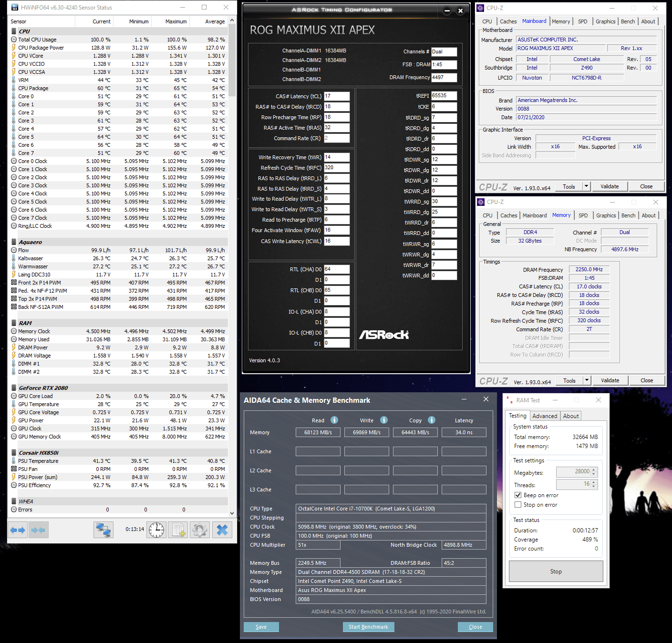Viewport: 672px width, 643px height.
Task: Click Flow sensor icon in Aquaero section
Action: coord(14,250)
